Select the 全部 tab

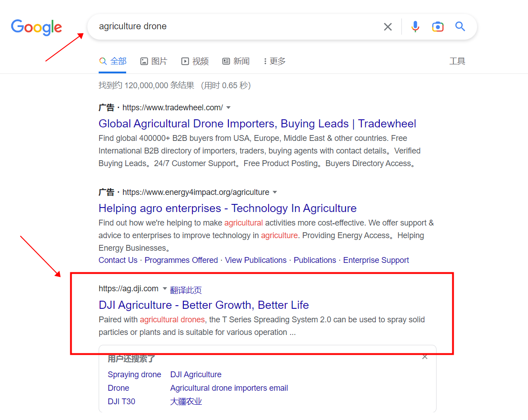tap(113, 61)
